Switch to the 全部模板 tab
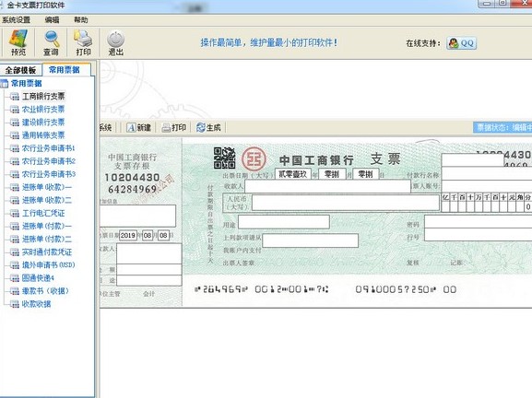The height and width of the screenshot is (398, 532). (20, 70)
